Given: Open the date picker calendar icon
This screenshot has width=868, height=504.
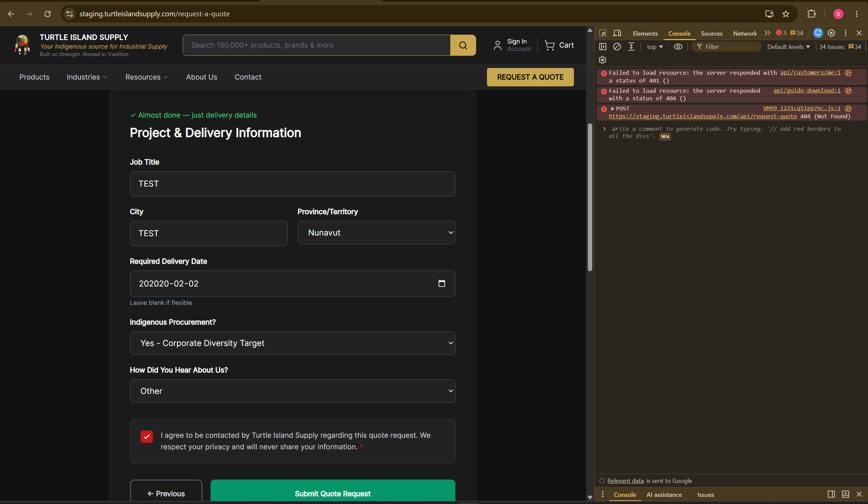Looking at the screenshot, I should click(441, 283).
